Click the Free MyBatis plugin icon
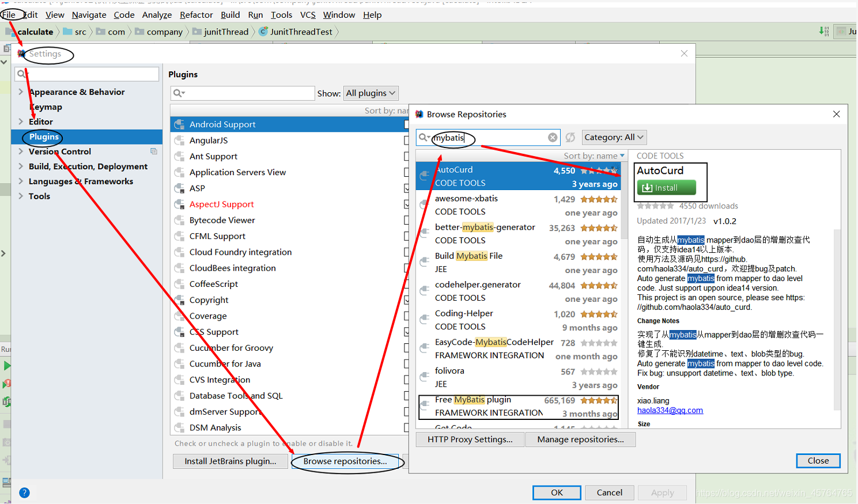 coord(424,405)
